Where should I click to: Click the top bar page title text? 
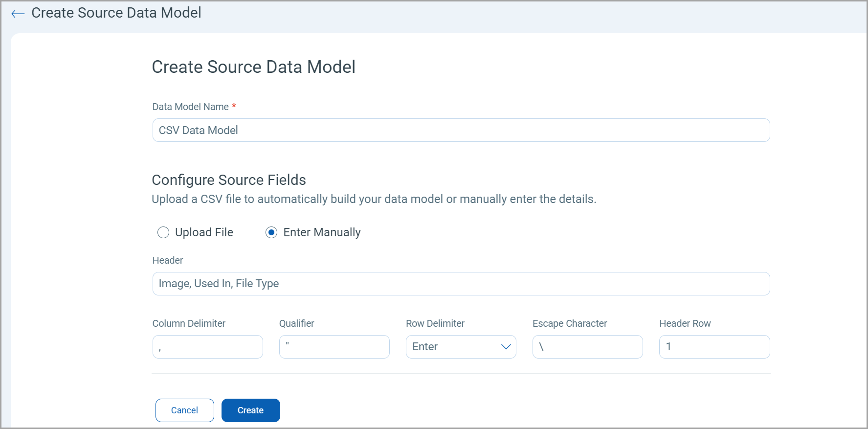click(x=116, y=13)
